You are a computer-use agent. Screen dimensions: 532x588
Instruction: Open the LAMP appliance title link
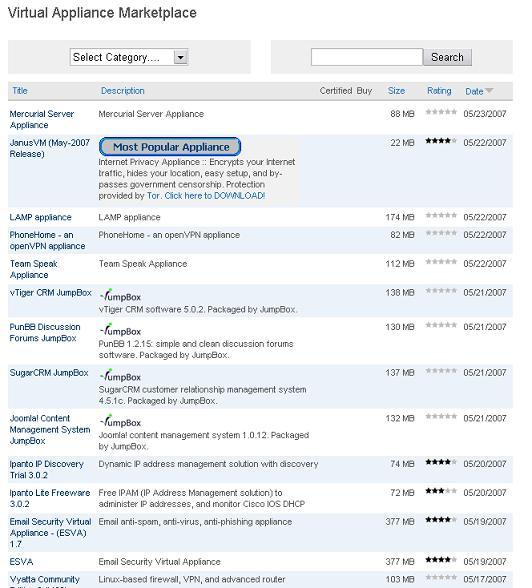pos(40,217)
